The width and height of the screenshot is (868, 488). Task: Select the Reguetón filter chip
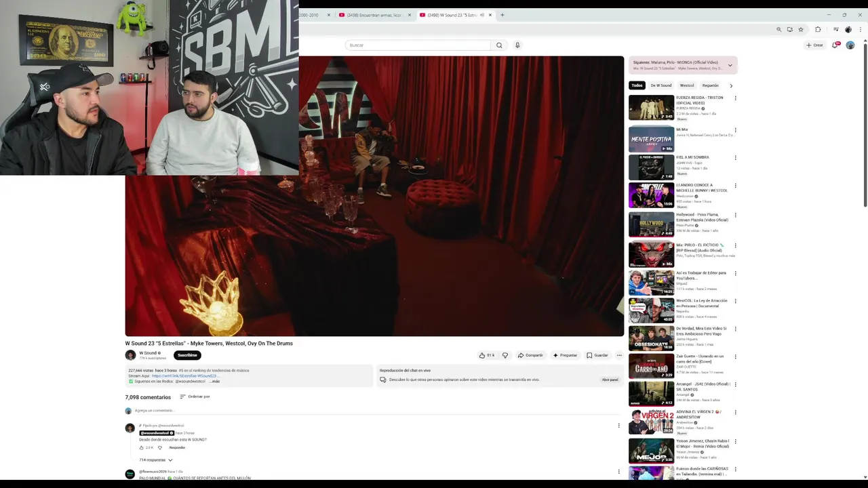tap(710, 85)
